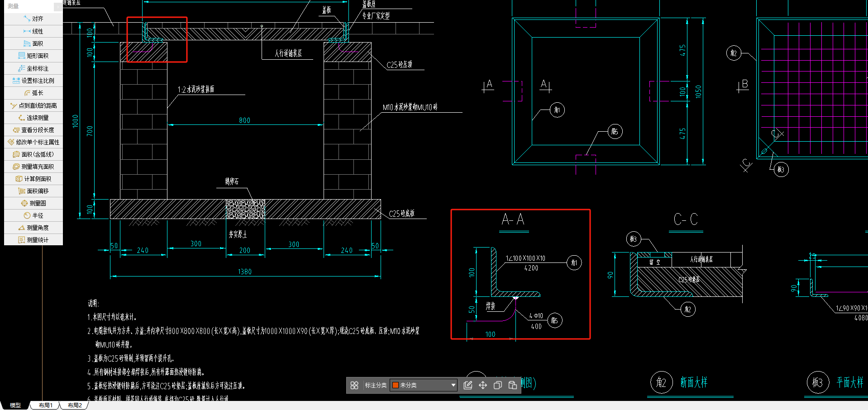Image resolution: width=868 pixels, height=410 pixels.
Task: Click the C-C section title text
Action: (x=686, y=219)
